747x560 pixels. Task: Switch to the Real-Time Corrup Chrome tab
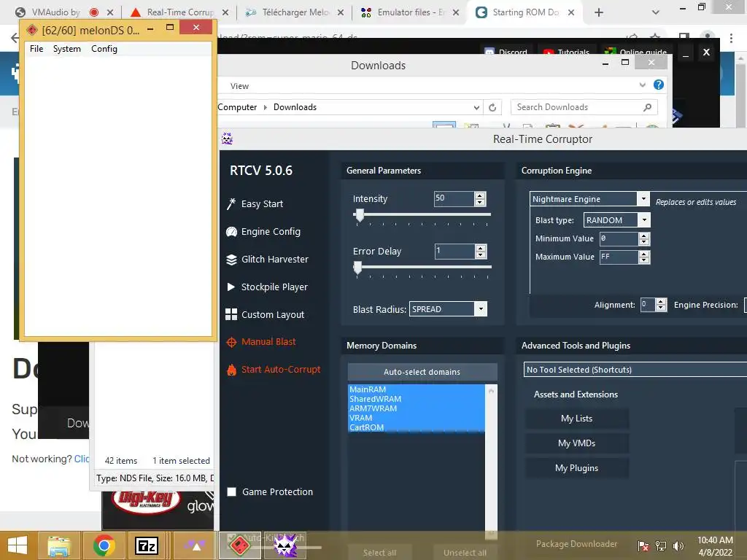click(181, 12)
